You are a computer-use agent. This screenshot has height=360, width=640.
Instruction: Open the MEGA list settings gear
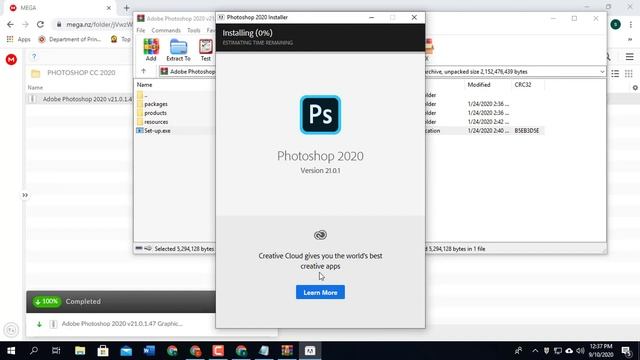click(635, 88)
